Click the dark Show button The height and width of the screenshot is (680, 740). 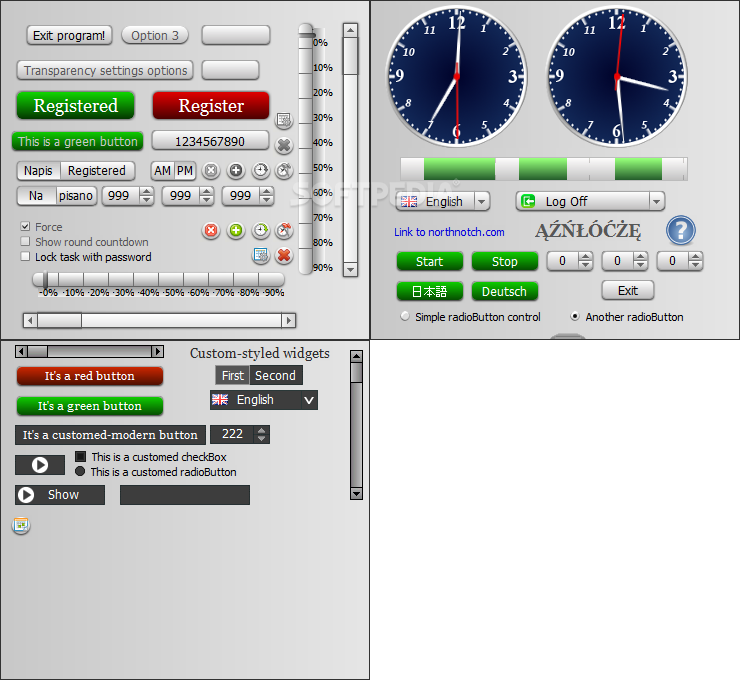[60, 495]
